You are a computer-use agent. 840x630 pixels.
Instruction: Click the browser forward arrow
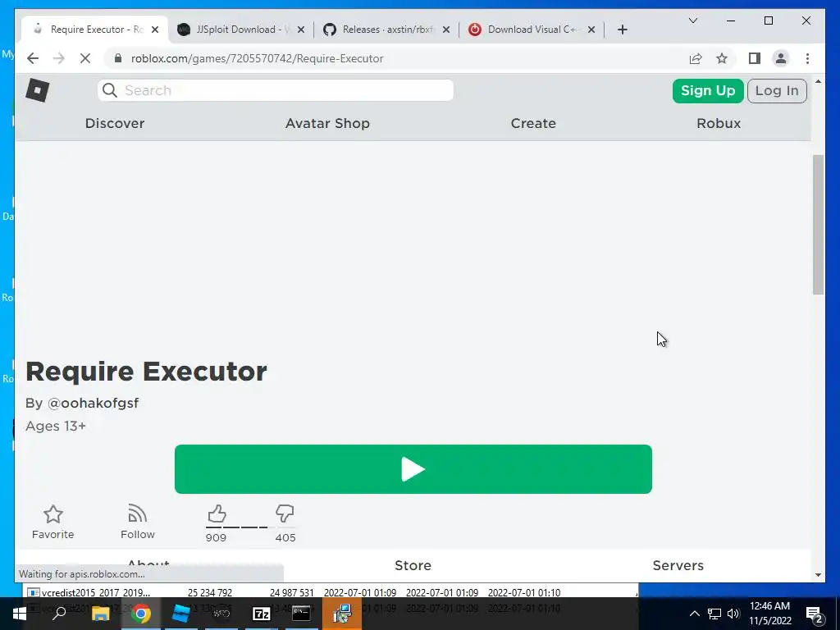59,58
